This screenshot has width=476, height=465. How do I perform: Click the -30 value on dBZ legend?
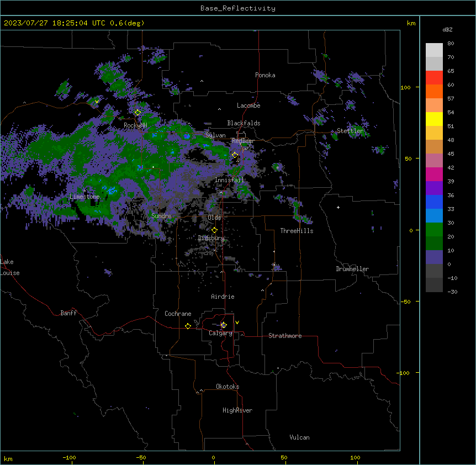453,292
